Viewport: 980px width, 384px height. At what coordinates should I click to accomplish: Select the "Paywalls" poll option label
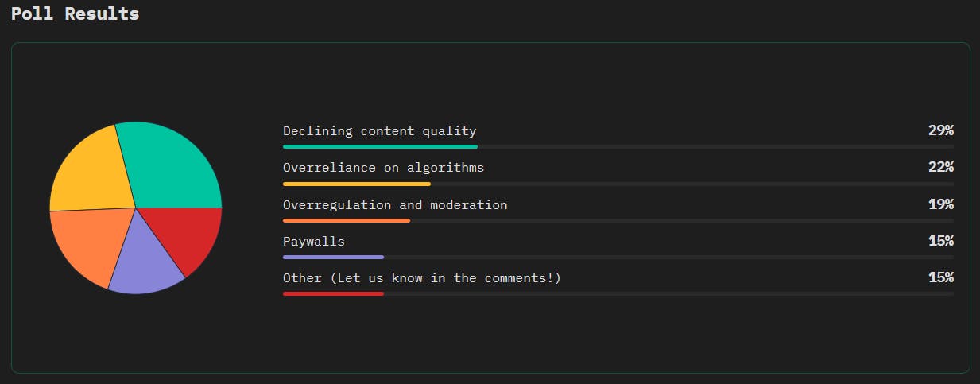[314, 241]
